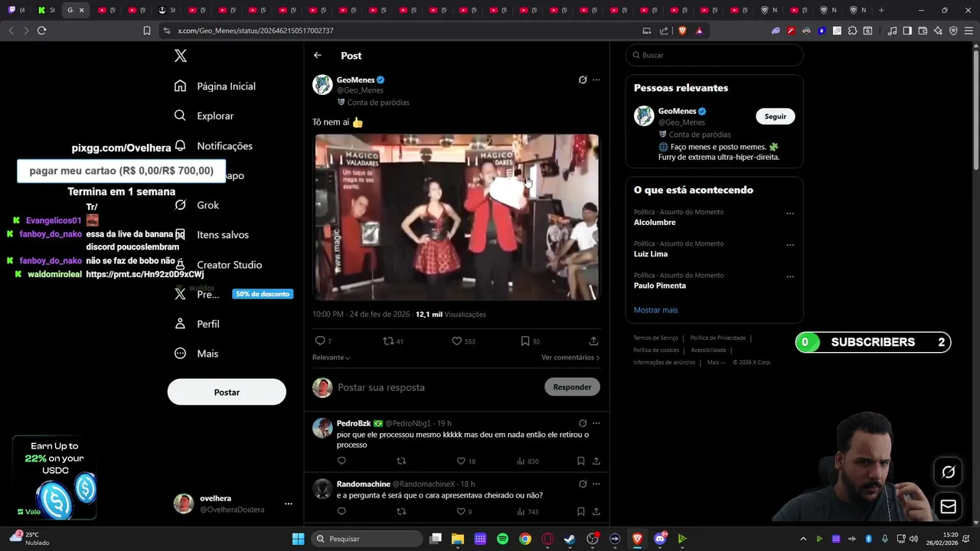Reply to PedroBzk's comment
Viewport: 980px width, 551px height.
click(341, 461)
